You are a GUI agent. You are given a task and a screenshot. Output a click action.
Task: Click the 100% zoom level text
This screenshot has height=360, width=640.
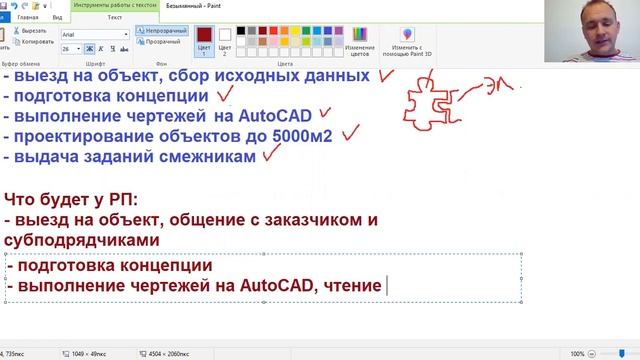[x=577, y=354]
